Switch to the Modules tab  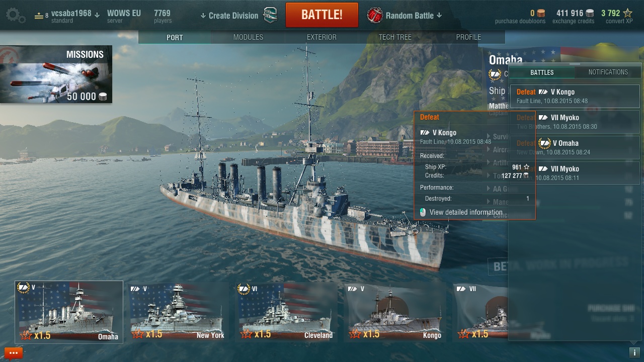248,37
